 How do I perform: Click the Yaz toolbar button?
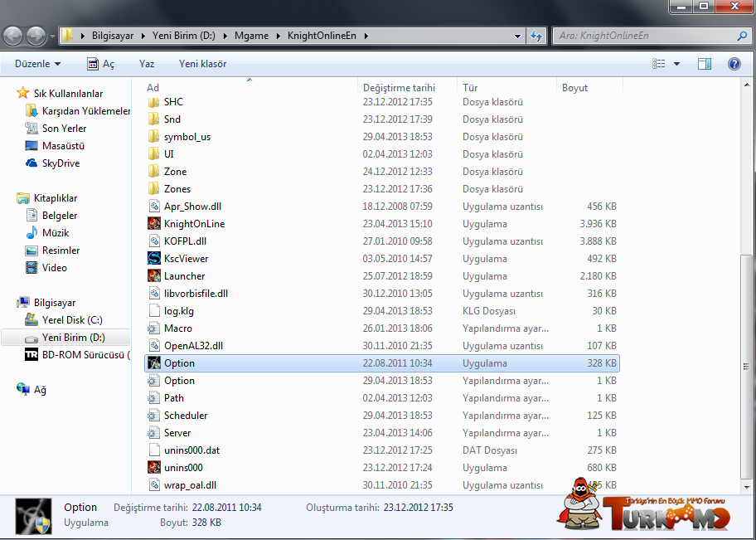[x=147, y=64]
